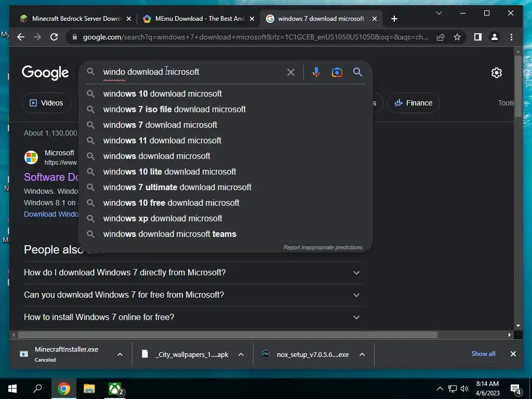Open _City_wallpapers apk download options arrow
This screenshot has width=532, height=399.
click(241, 354)
